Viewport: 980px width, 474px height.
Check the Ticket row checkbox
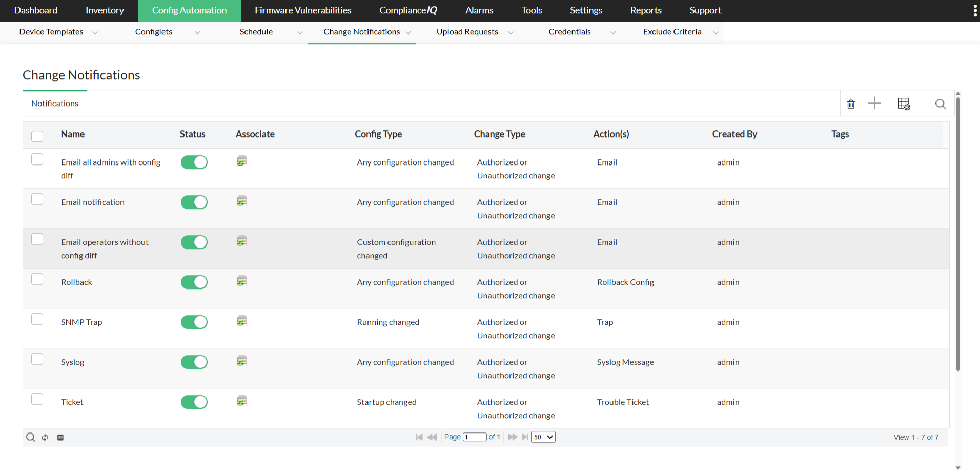coord(37,399)
